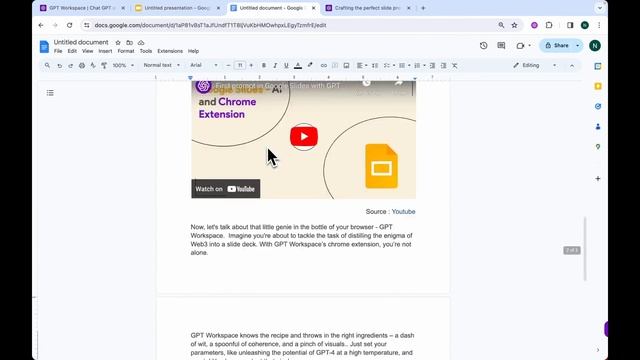The image size is (640, 360).
Task: Add a comment from toolbar
Action: pos(335,65)
